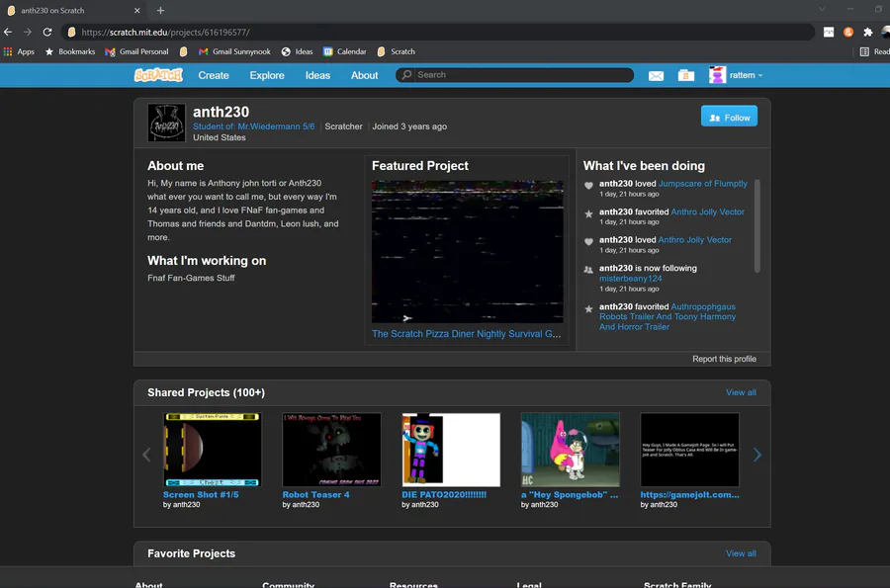
Task: Click in the Scratch search field
Action: [x=522, y=75]
